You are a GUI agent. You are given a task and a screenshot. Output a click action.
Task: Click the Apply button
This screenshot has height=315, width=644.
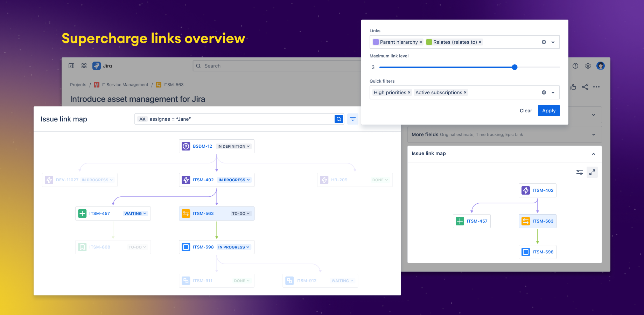tap(548, 111)
